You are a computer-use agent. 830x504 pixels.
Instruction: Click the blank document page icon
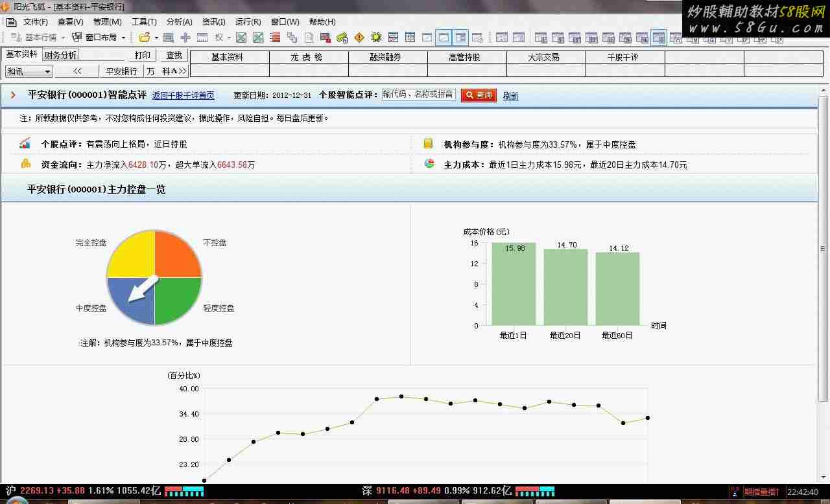tap(309, 38)
